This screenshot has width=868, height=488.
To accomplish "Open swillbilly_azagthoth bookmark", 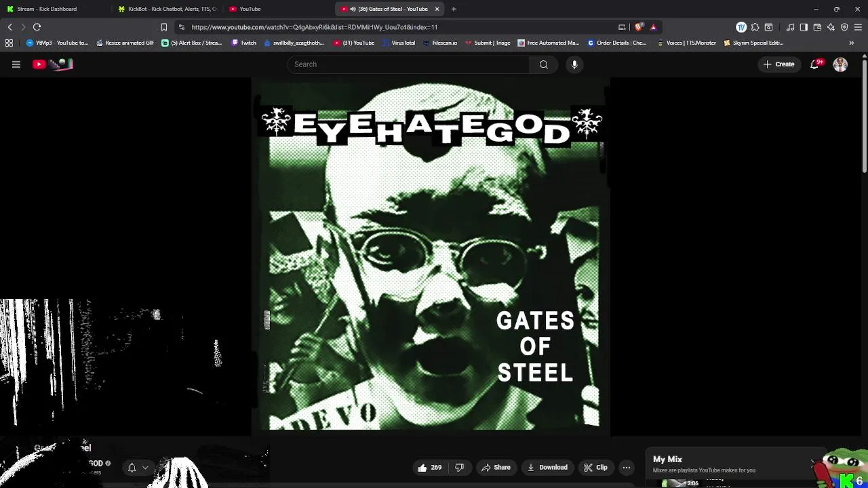I will [x=294, y=43].
